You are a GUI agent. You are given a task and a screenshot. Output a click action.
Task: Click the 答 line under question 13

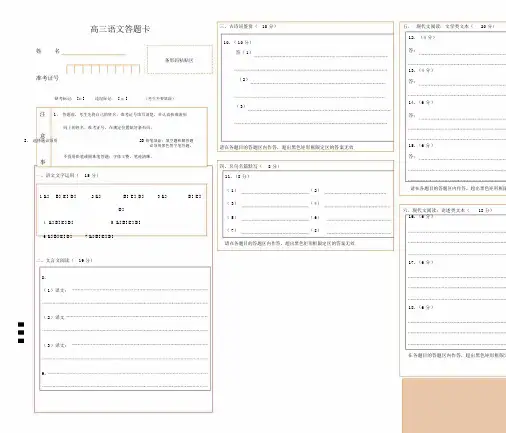coord(463,85)
